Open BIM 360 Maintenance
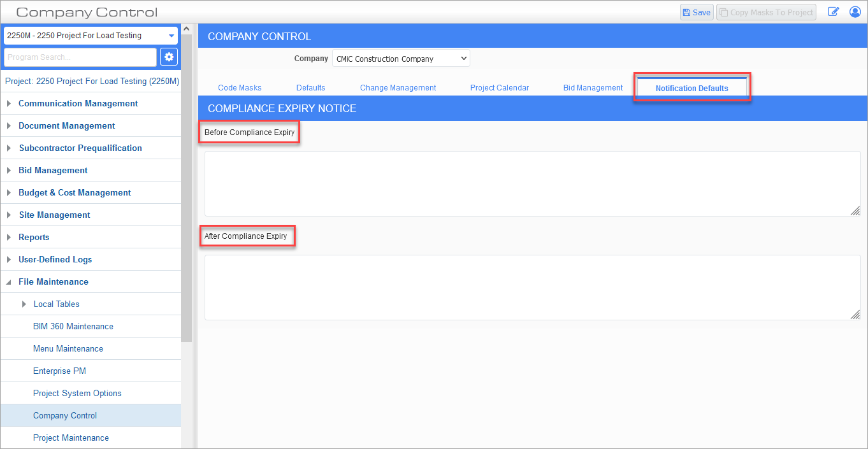This screenshot has width=868, height=449. (x=73, y=326)
